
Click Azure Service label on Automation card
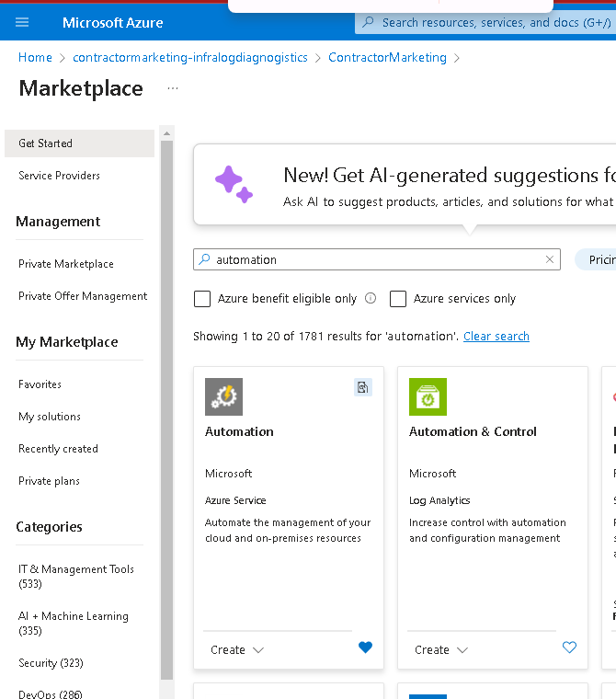235,500
